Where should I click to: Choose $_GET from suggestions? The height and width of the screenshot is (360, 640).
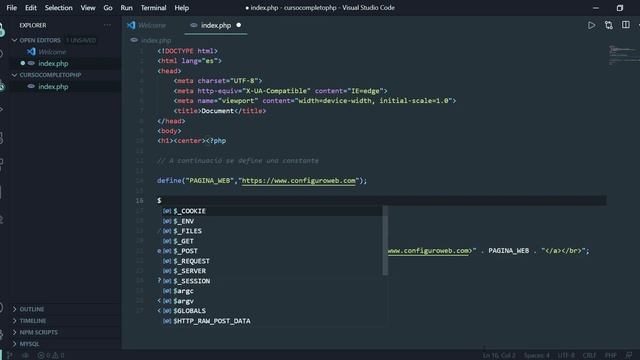272,241
